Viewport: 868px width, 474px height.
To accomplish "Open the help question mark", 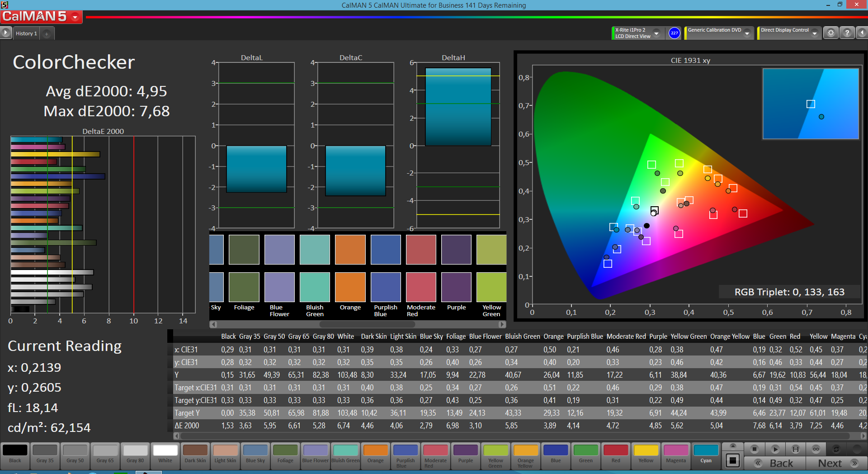I will (x=847, y=33).
